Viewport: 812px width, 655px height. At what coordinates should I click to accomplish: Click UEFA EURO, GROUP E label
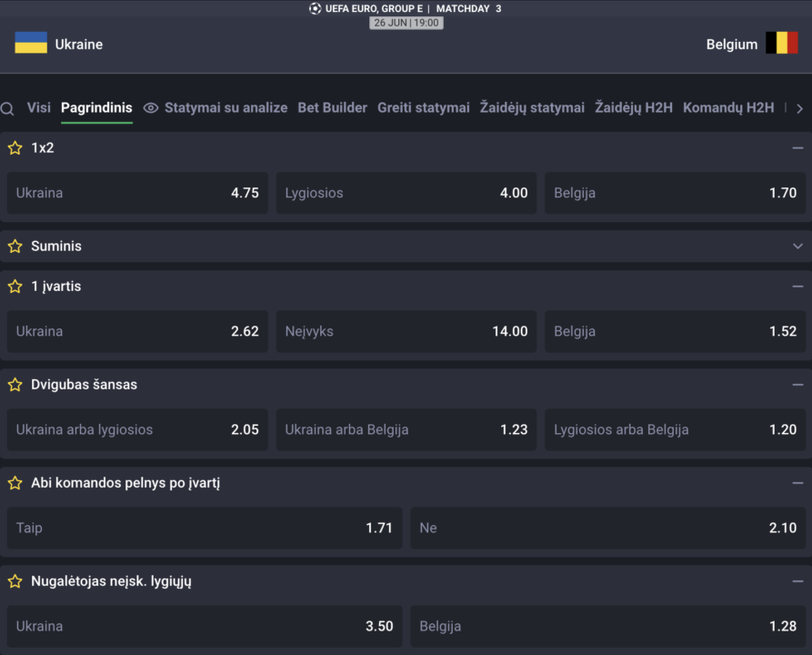(374, 8)
